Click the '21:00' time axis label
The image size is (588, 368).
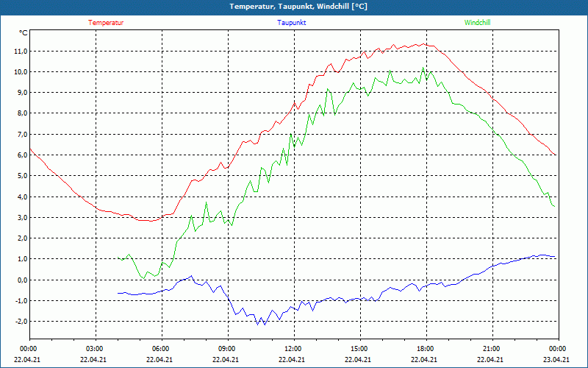pyautogui.click(x=490, y=349)
